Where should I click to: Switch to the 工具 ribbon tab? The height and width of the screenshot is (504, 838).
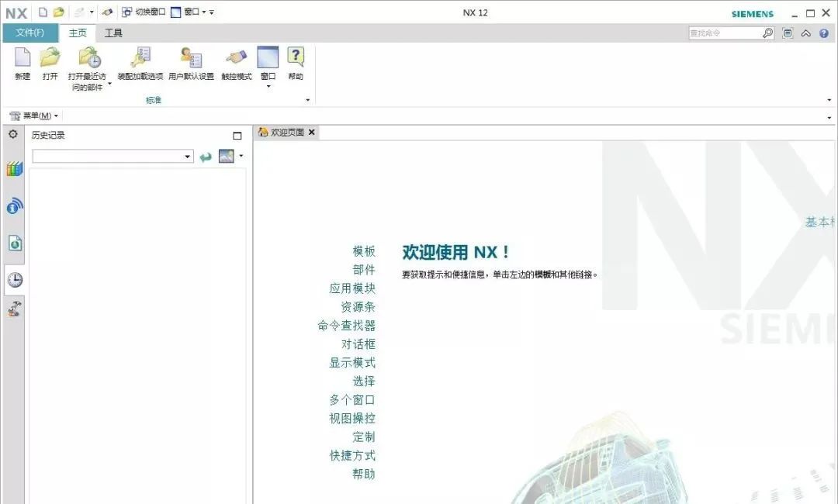click(x=113, y=33)
